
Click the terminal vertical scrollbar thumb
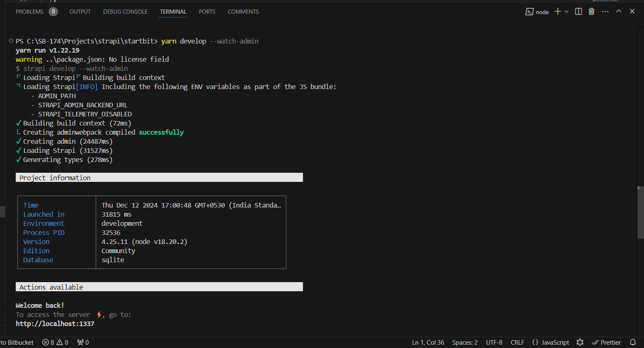tap(640, 213)
